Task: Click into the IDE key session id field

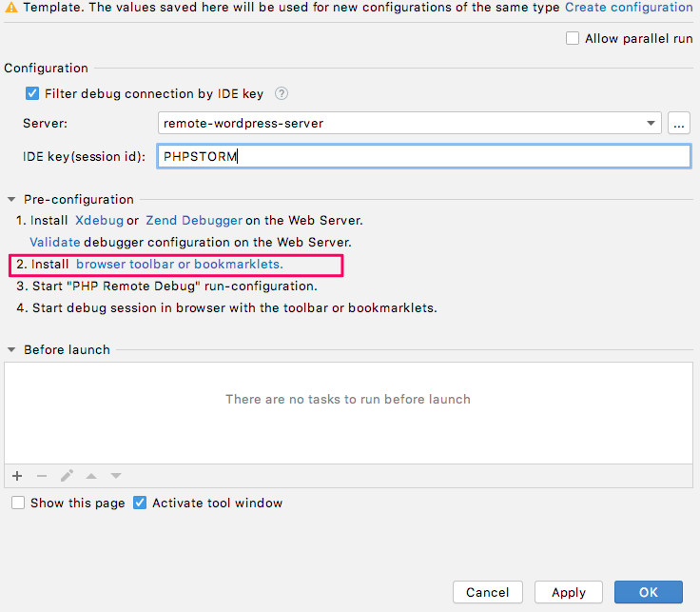Action: [422, 157]
